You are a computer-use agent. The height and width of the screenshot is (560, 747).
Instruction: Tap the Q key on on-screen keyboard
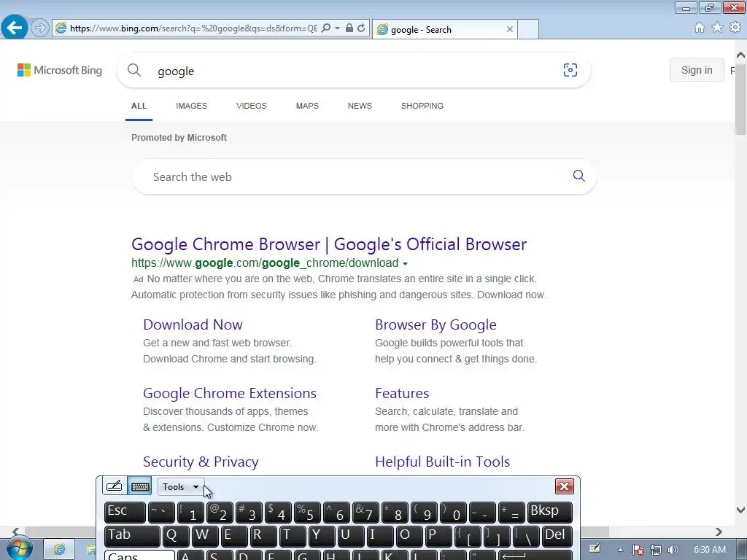pyautogui.click(x=175, y=536)
